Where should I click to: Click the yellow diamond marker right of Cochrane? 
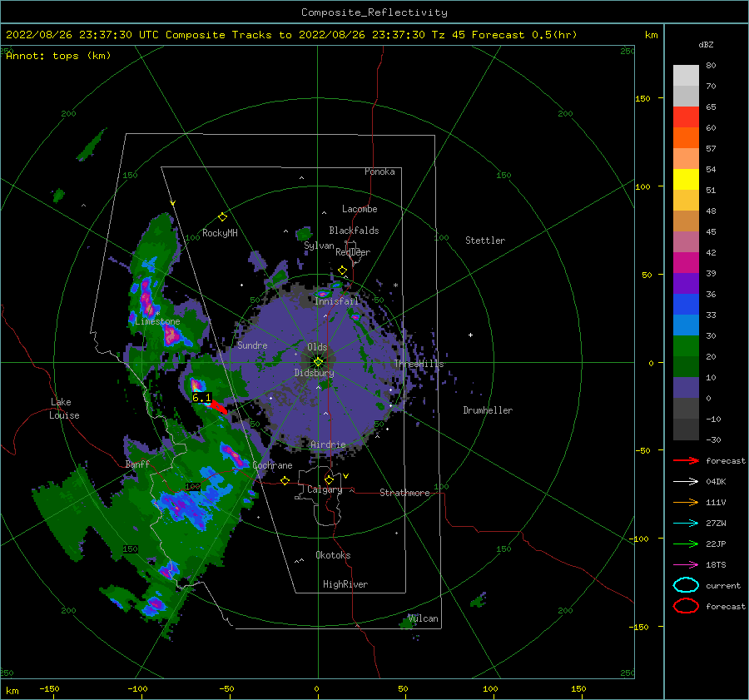285,480
